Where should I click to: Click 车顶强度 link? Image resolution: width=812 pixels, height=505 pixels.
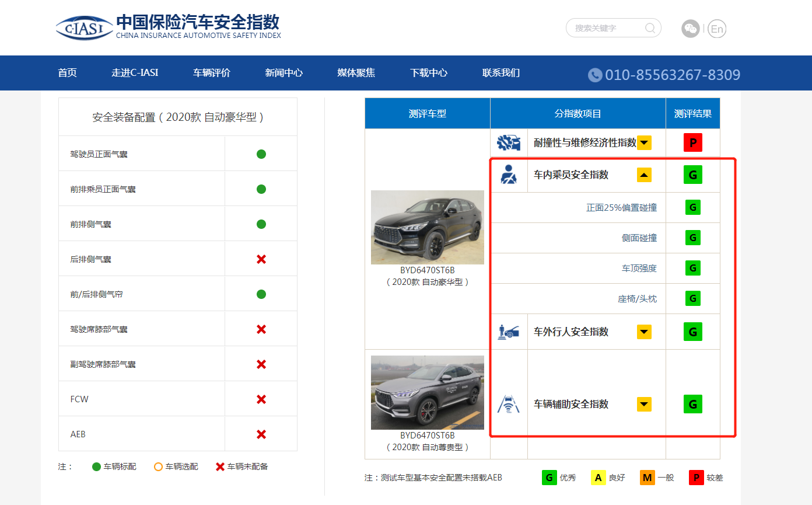(x=639, y=268)
